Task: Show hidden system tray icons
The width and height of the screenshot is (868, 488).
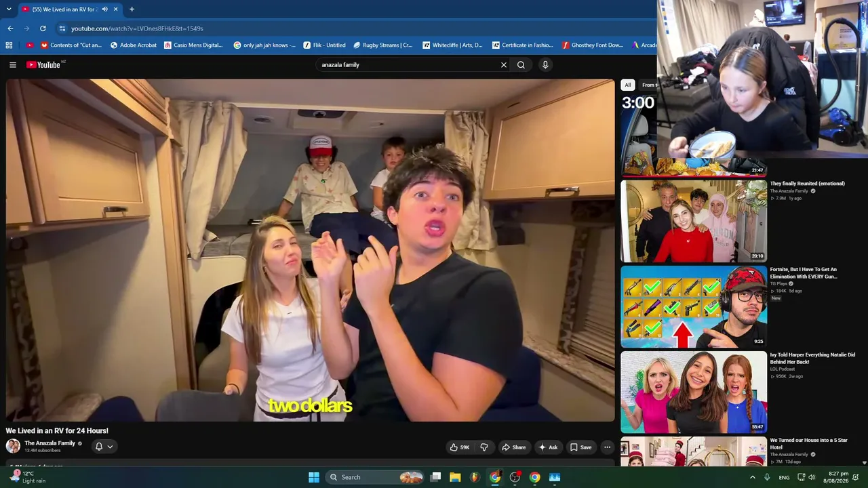Action: [752, 477]
